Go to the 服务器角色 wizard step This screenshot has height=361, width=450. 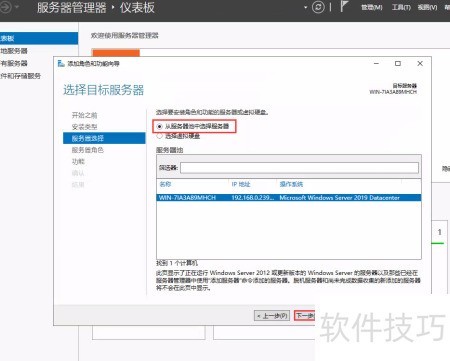tap(88, 150)
